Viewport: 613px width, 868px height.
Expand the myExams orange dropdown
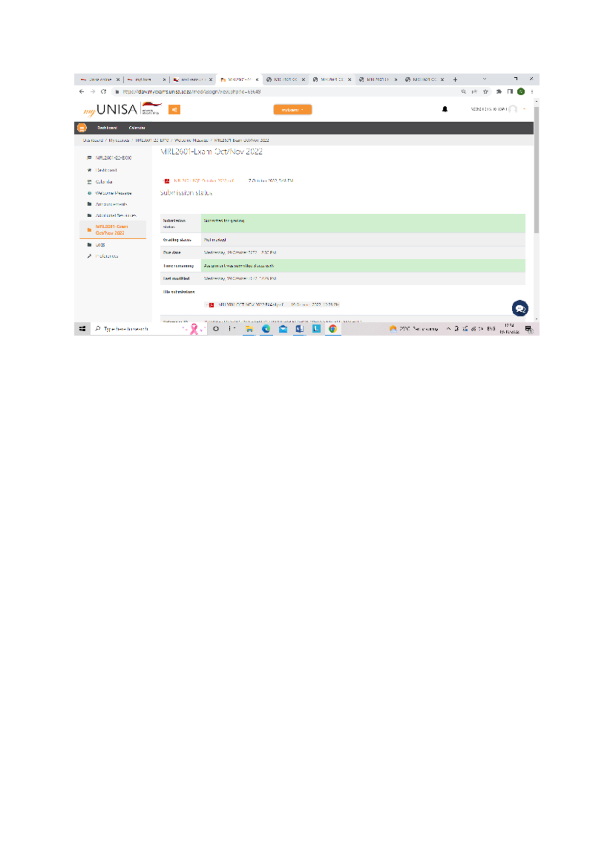click(292, 110)
